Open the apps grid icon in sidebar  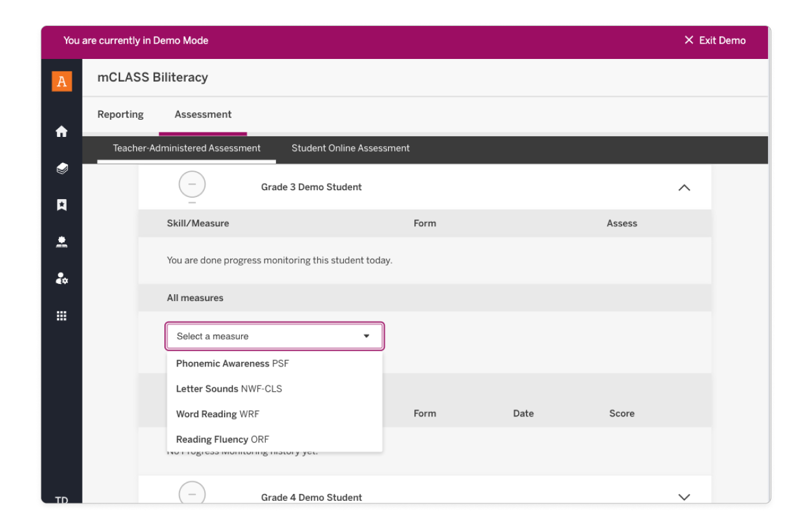pyautogui.click(x=62, y=316)
